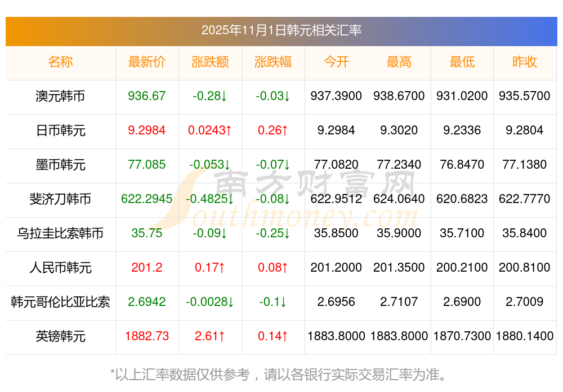Click change amount -0.28↓
This screenshot has height=392, width=563.
[209, 96]
